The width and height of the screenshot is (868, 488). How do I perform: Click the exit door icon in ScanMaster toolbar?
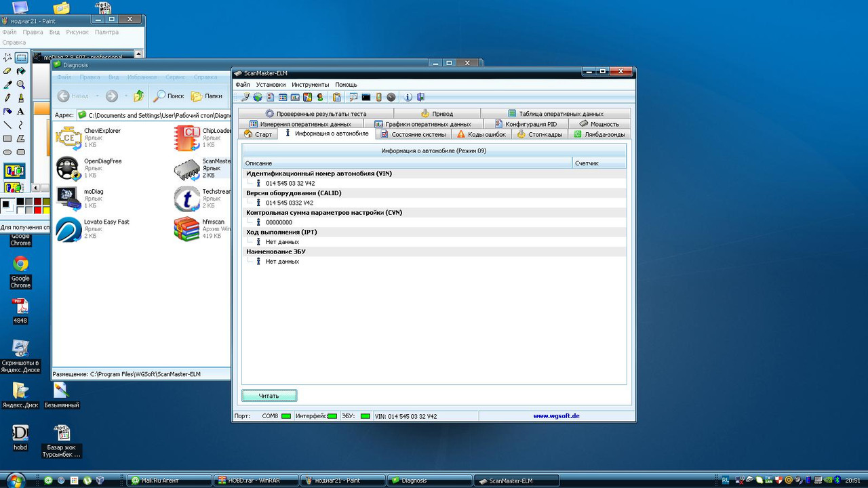[420, 97]
